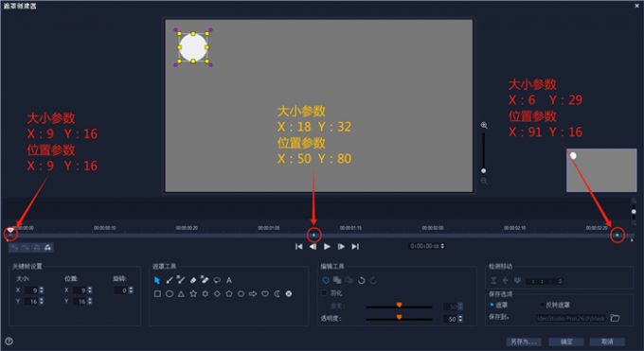Image resolution: width=644 pixels, height=351 pixels.
Task: Click the 透明度 transparency slider handle
Action: pyautogui.click(x=399, y=317)
